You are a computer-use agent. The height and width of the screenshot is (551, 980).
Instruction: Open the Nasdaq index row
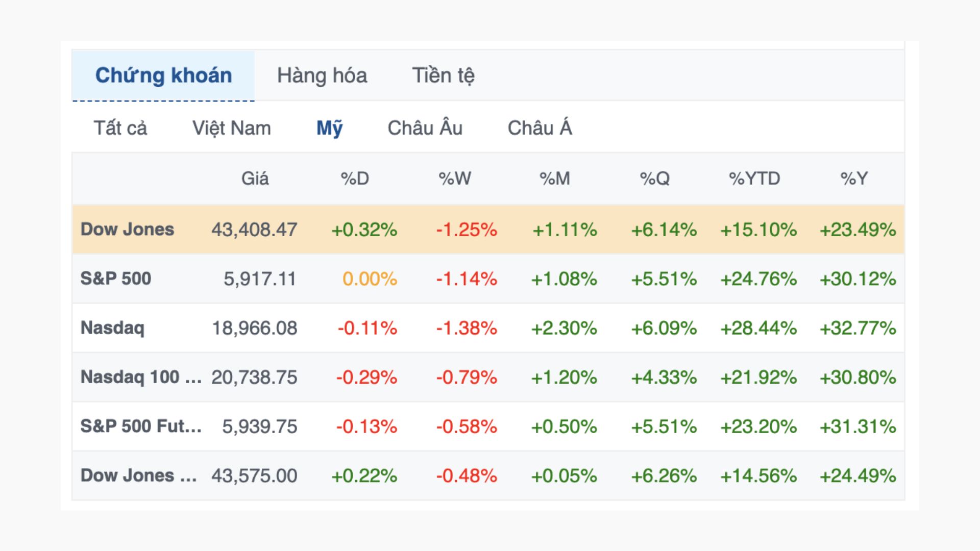488,328
